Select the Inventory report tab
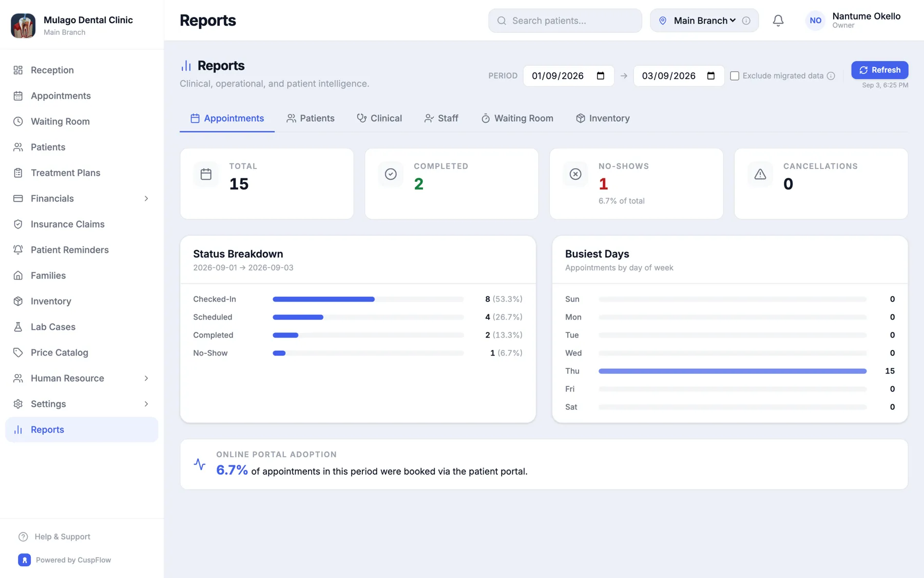Viewport: 924px width, 578px height. point(603,118)
